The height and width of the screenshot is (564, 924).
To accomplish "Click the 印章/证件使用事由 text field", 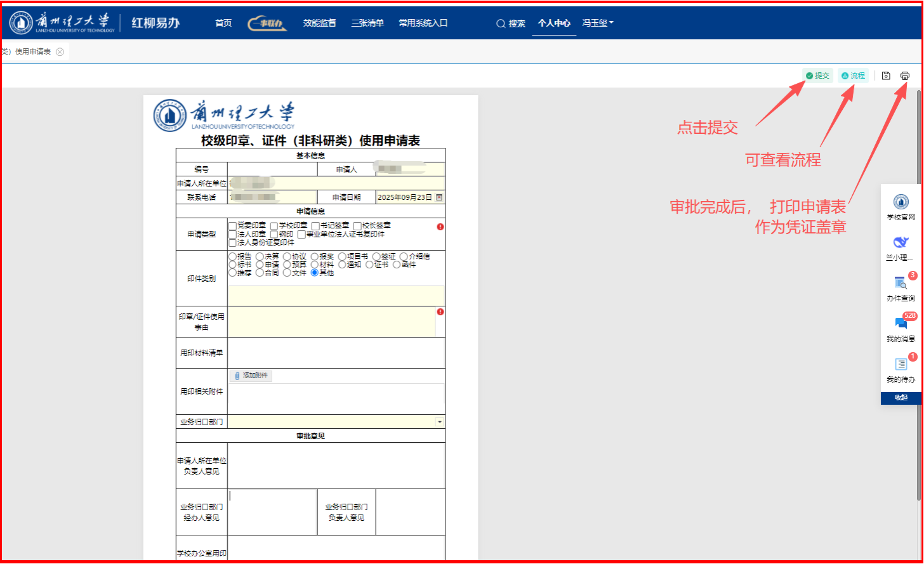I will [x=331, y=322].
